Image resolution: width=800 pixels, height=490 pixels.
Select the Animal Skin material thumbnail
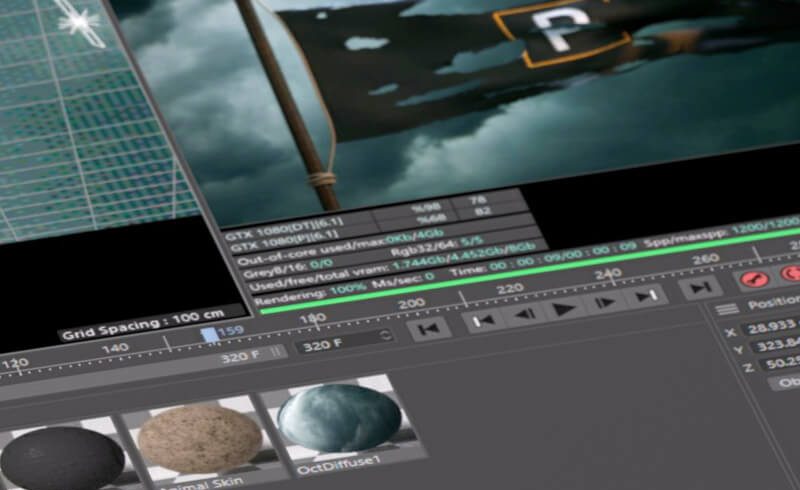click(x=200, y=441)
